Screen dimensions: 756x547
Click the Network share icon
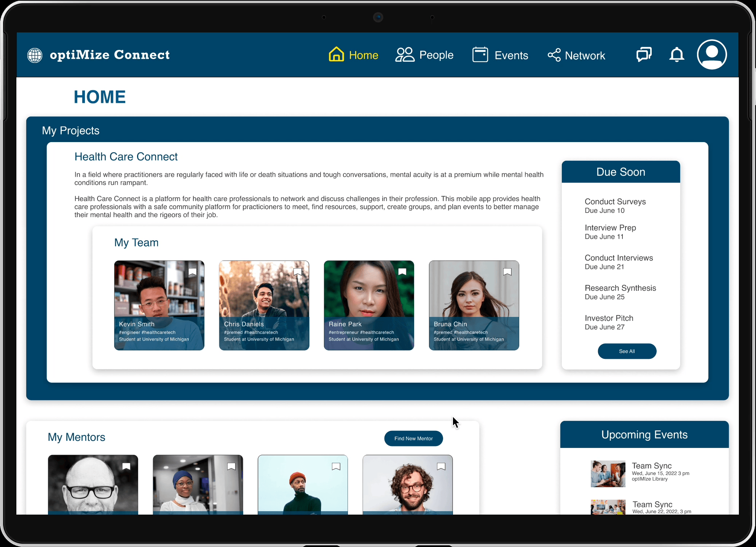554,55
